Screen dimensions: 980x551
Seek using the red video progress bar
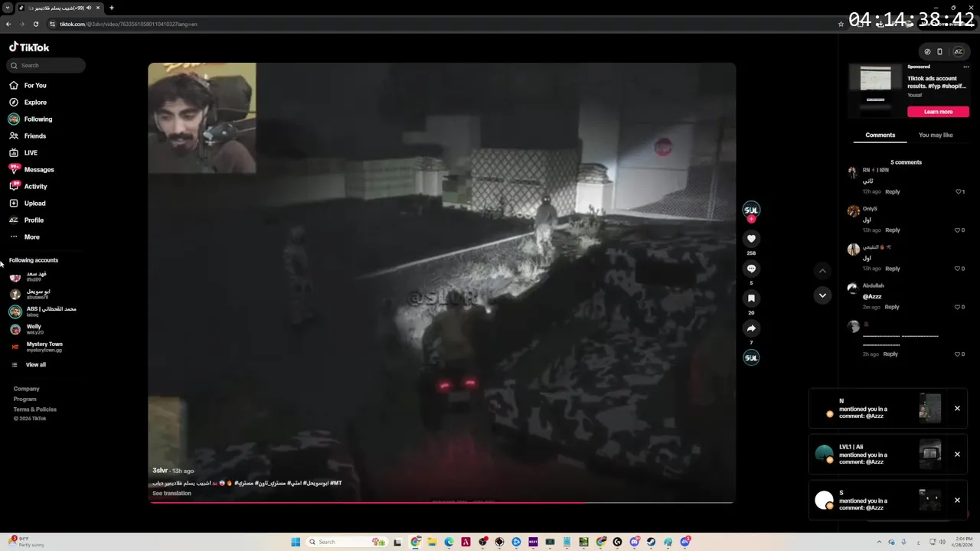441,503
